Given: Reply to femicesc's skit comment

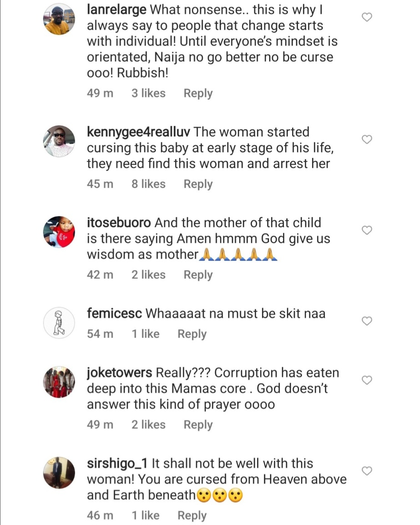Looking at the screenshot, I should point(192,334).
